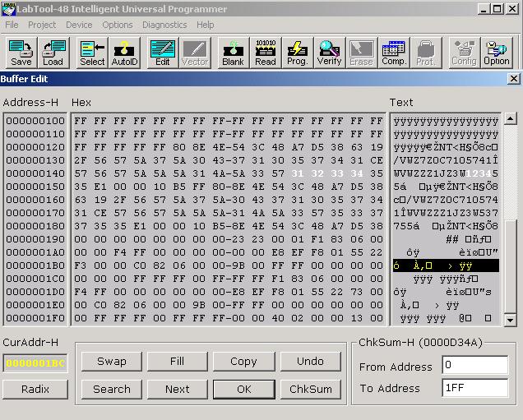Select address row 0000001B0

[x=35, y=265]
